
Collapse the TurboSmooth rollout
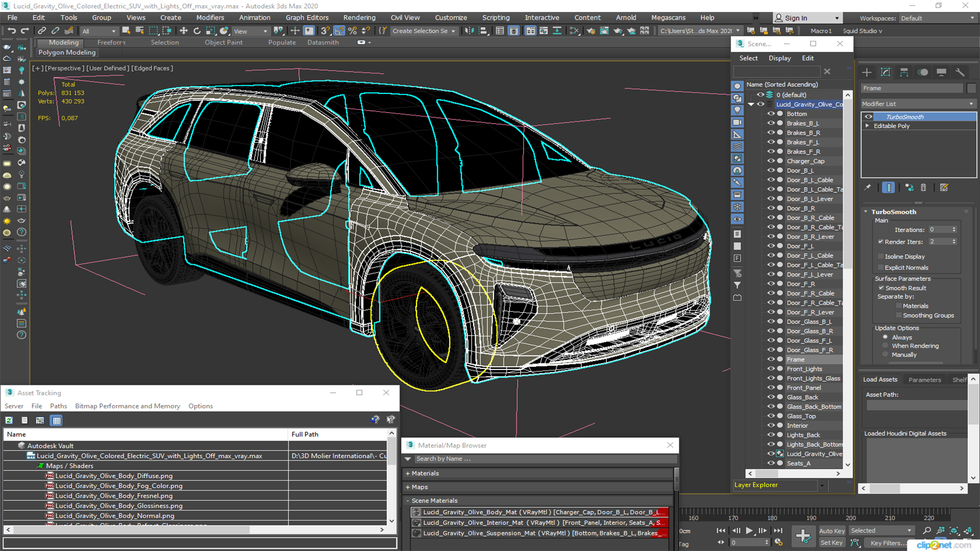click(866, 212)
